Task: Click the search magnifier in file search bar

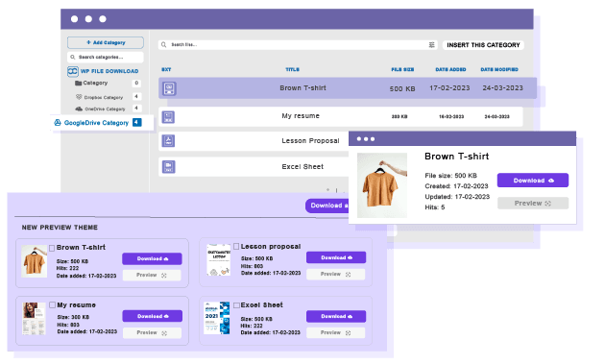Action: 163,45
